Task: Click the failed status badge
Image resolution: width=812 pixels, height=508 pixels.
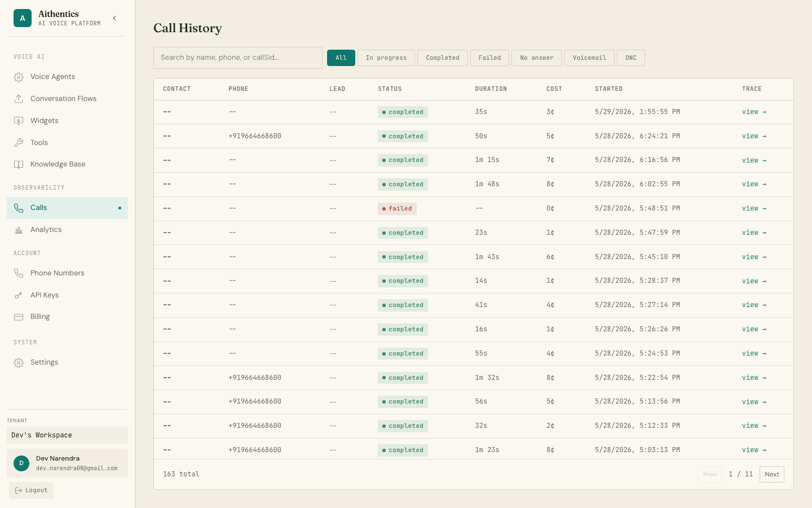Action: coord(397,209)
